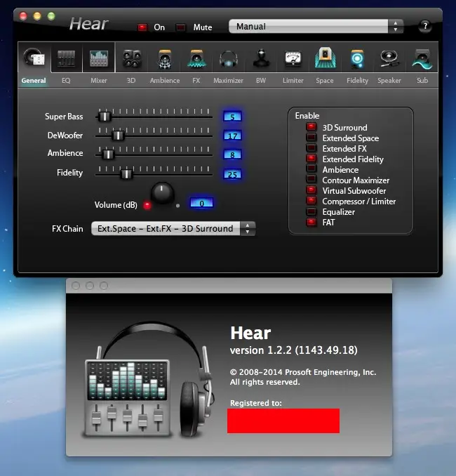Switch to the Speaker tab label
Screen dimensions: 456x476
[x=389, y=81]
